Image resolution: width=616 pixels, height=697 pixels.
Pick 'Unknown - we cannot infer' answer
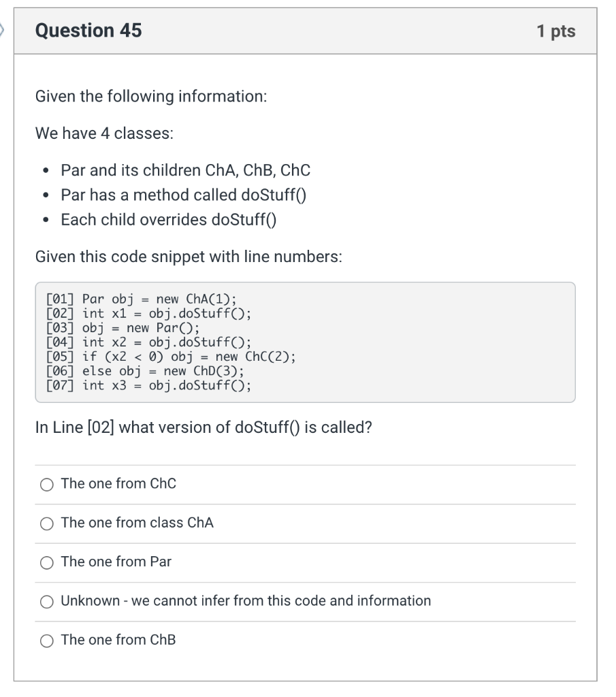[47, 601]
